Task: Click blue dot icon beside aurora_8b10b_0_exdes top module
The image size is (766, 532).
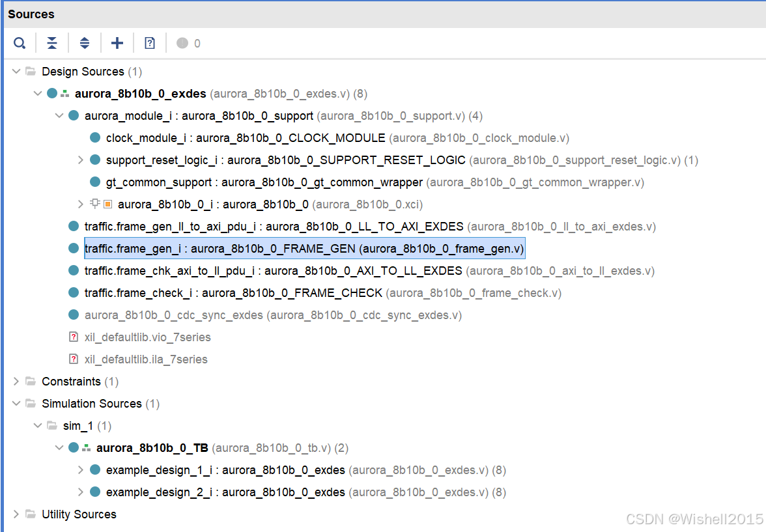Action: [x=52, y=93]
